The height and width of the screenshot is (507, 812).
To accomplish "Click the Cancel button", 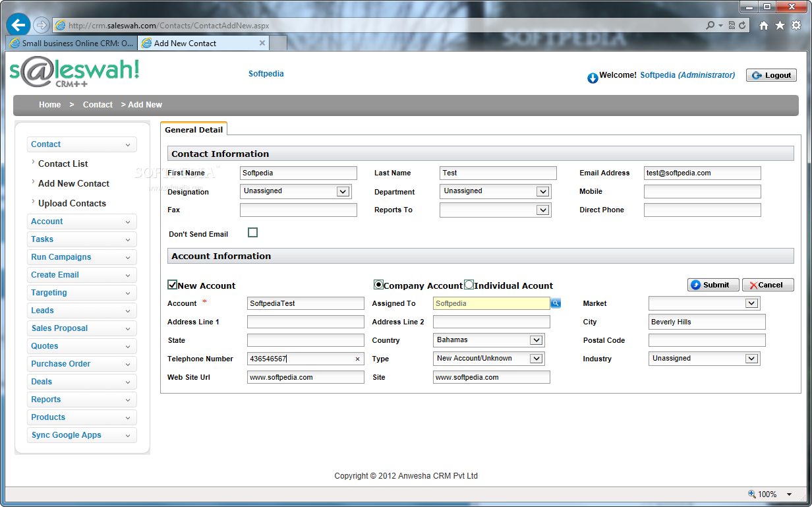I will point(768,285).
